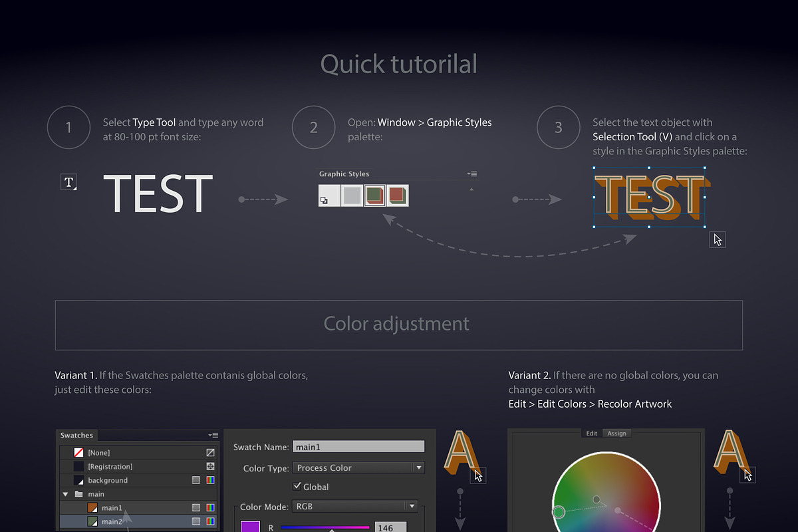Image resolution: width=798 pixels, height=532 pixels.
Task: Click the plain white TEST sample text
Action: pyautogui.click(x=158, y=194)
